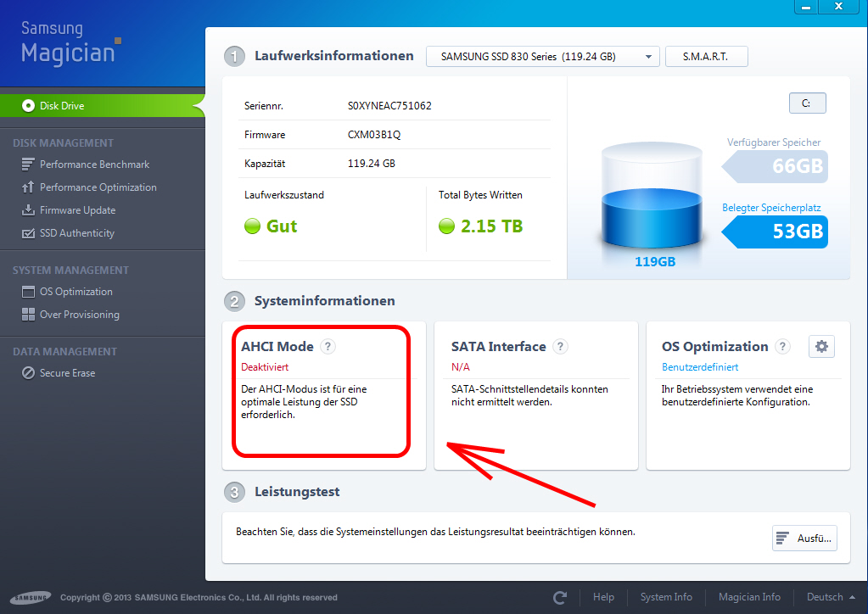The height and width of the screenshot is (614, 868).
Task: Click the Performance Benchmark icon in sidebar
Action: [28, 165]
